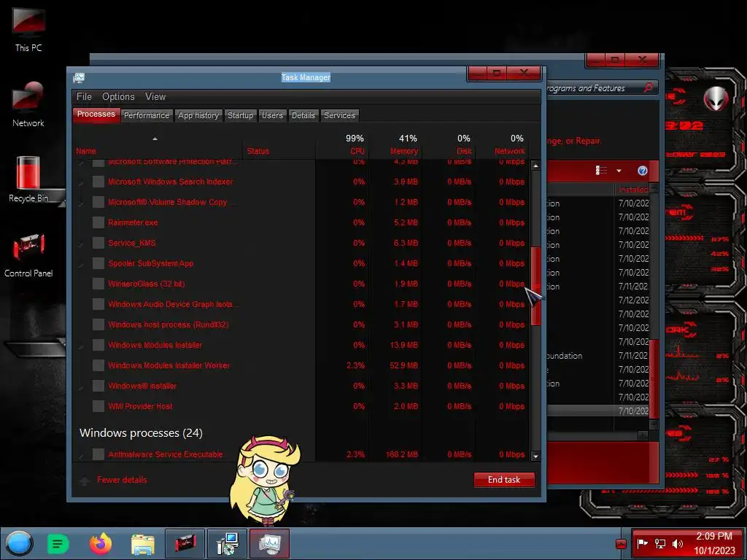The width and height of the screenshot is (747, 560).
Task: Switch to the Performance tab
Action: pos(146,115)
